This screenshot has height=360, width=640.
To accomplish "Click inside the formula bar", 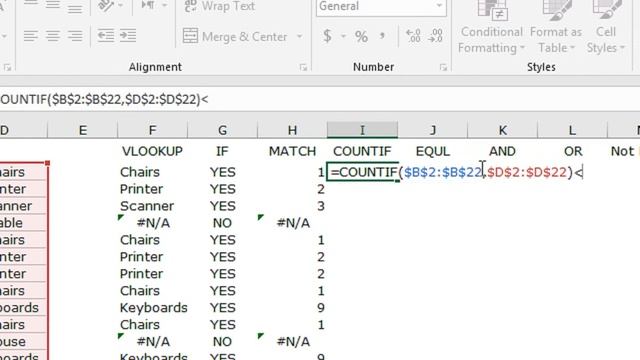I will [320, 99].
